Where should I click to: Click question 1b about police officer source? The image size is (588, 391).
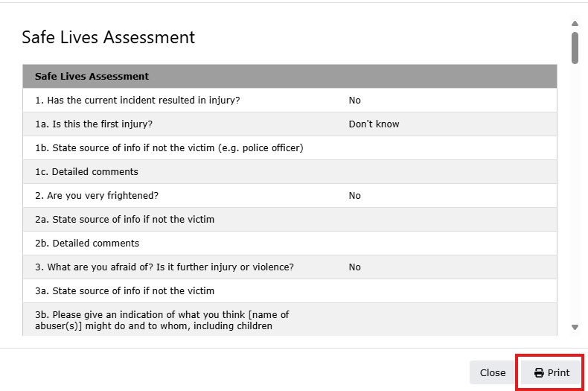[x=169, y=148]
